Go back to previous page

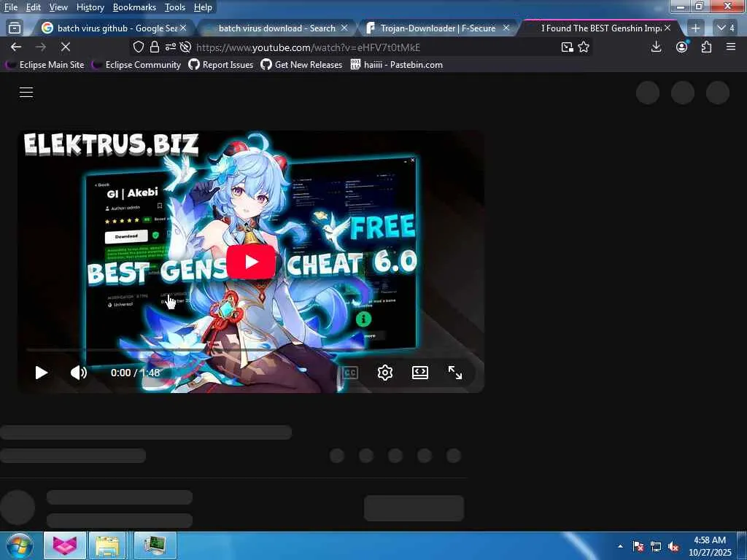[x=16, y=47]
